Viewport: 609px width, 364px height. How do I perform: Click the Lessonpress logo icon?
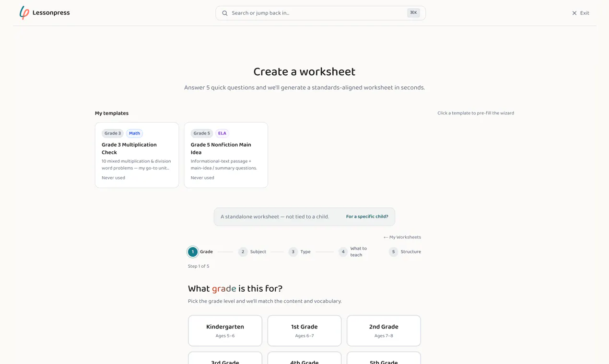[x=24, y=13]
